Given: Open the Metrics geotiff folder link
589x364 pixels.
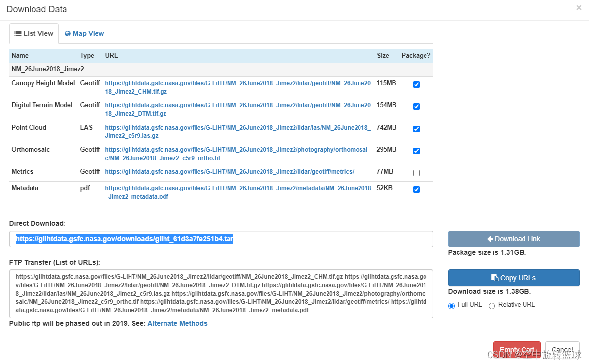Looking at the screenshot, I should point(229,172).
